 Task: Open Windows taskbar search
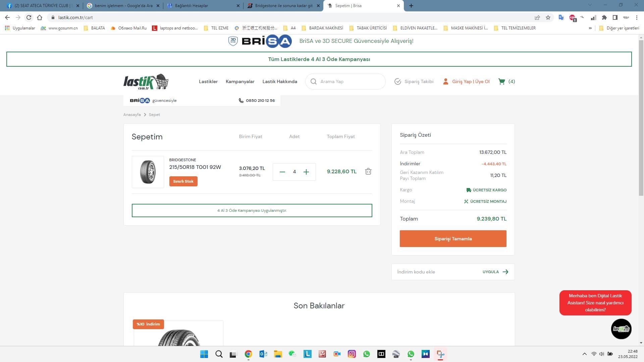[219, 354]
